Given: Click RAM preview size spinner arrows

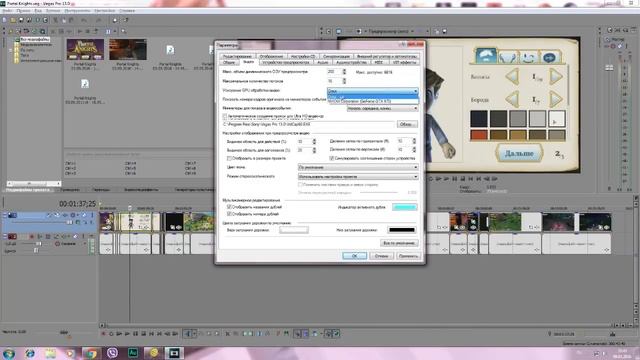Looking at the screenshot, I should [344, 72].
